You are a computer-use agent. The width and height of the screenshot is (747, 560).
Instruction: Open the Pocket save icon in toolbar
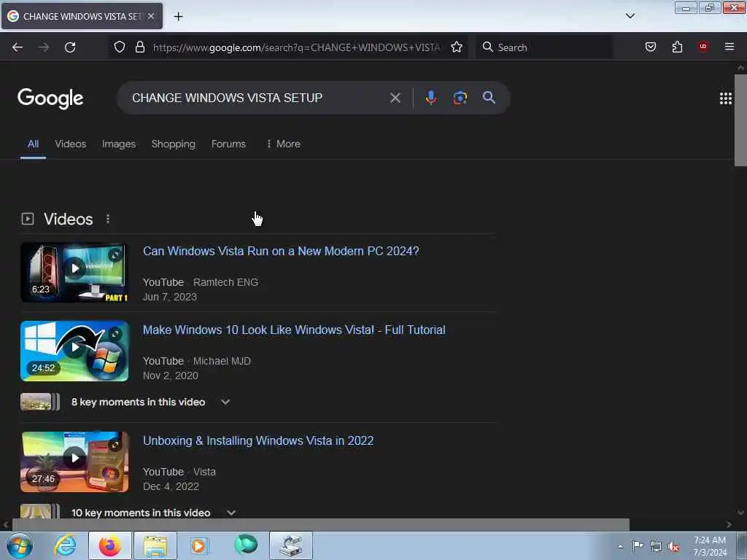[650, 47]
